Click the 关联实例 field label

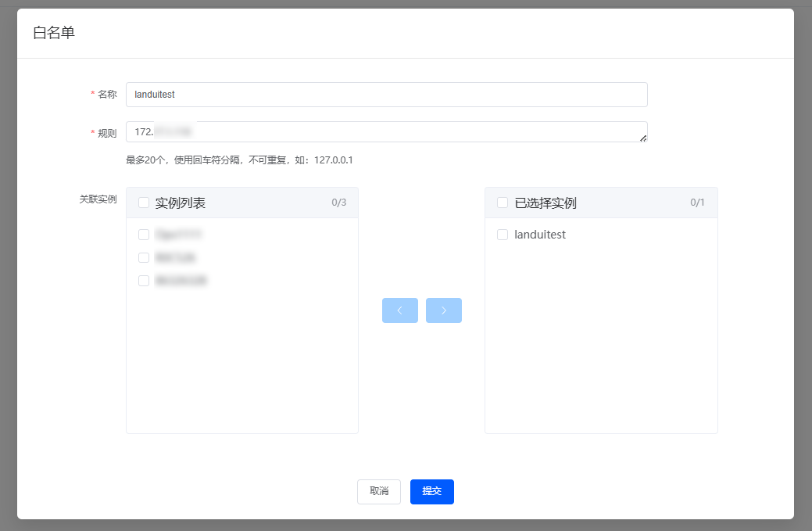(98, 199)
